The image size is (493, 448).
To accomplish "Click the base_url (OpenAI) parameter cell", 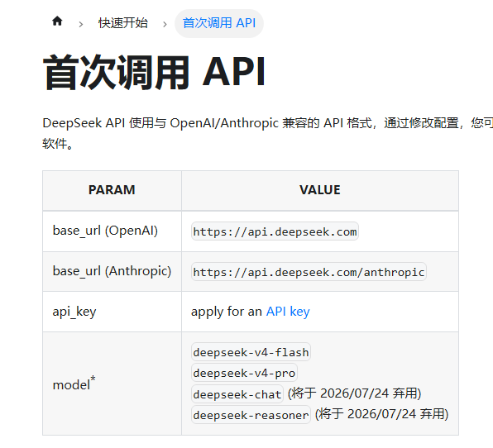I will coord(112,231).
